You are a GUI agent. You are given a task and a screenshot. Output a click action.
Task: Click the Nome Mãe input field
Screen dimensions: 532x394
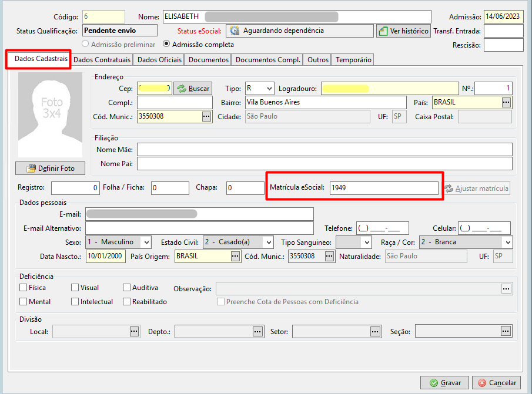[x=324, y=149]
